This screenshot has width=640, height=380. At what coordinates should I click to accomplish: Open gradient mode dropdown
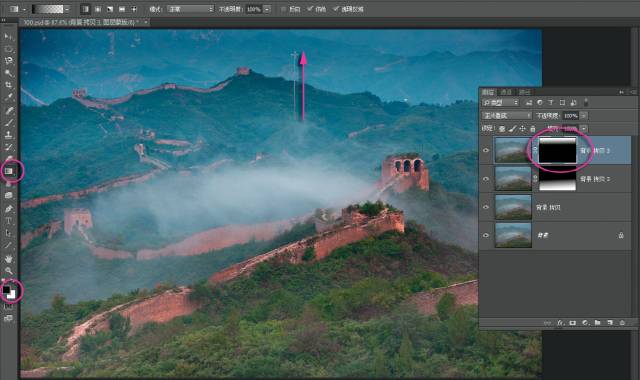click(191, 9)
